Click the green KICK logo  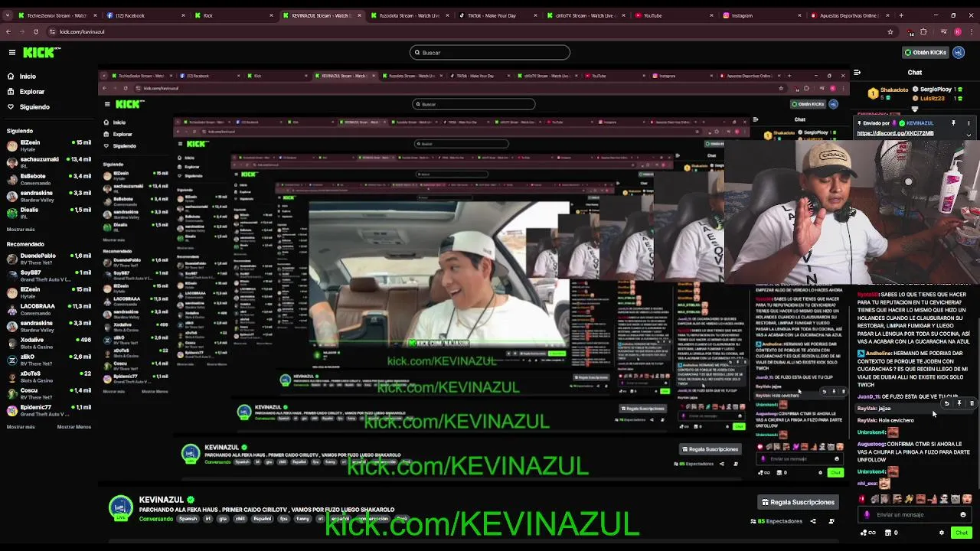point(42,52)
